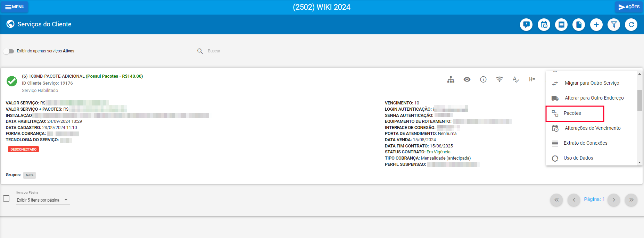This screenshot has width=644, height=238.
Task: Open the funnel filter icon
Action: coord(614,25)
